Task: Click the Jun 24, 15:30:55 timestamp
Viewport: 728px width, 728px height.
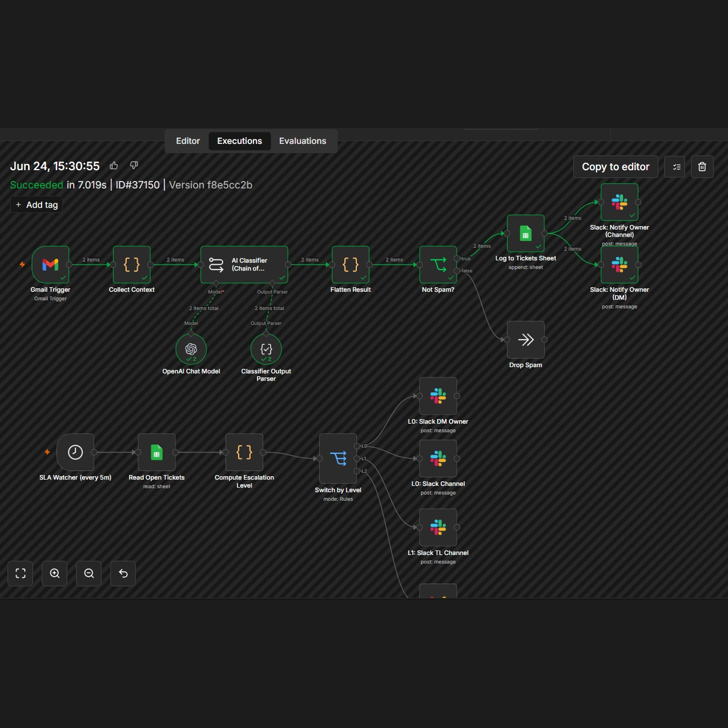Action: [x=55, y=166]
